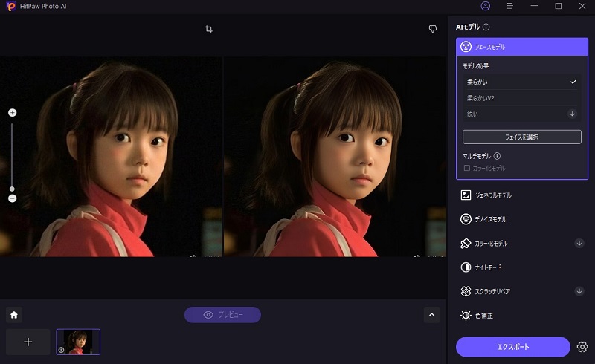595x364 pixels.
Task: Add a new image with plus button
Action: click(x=28, y=342)
